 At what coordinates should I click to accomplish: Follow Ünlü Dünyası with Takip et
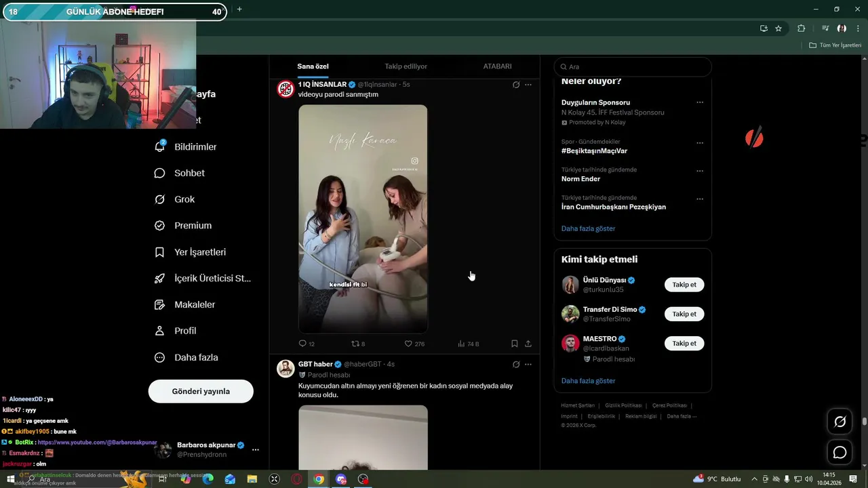point(684,285)
